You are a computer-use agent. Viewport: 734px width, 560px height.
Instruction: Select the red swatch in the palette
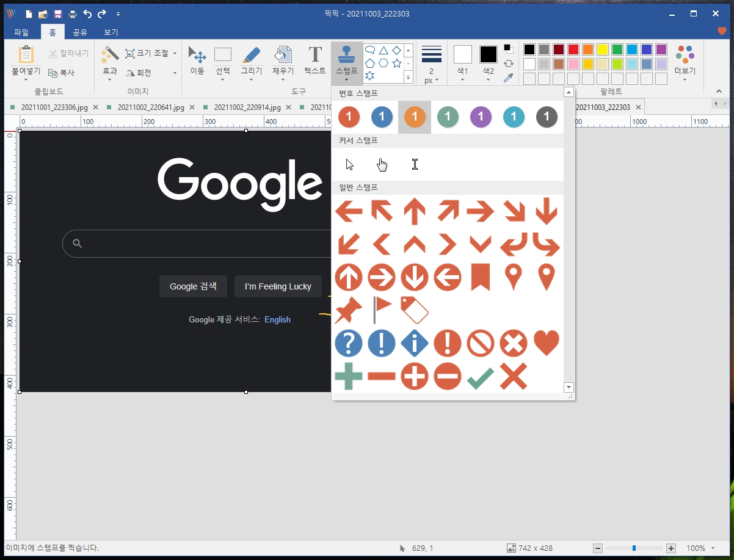pos(573,49)
